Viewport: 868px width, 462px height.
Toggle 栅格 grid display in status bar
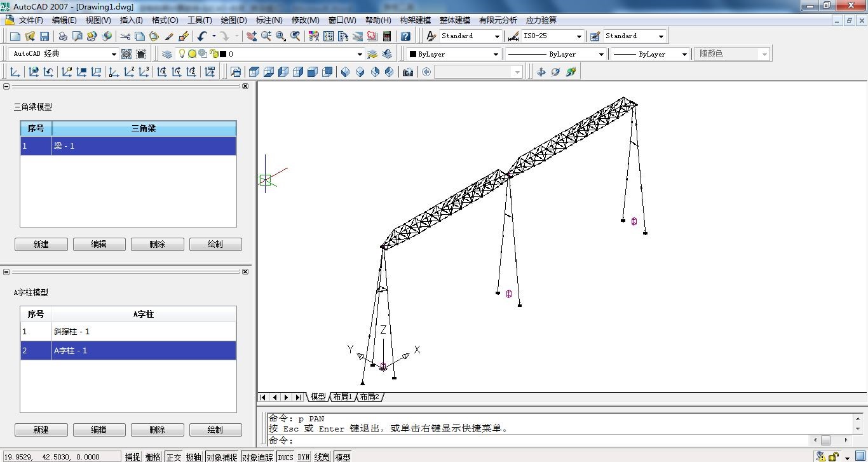[153, 457]
